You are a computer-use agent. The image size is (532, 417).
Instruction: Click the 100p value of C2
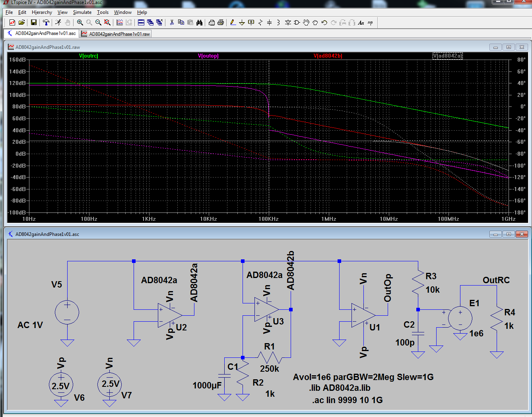405,342
